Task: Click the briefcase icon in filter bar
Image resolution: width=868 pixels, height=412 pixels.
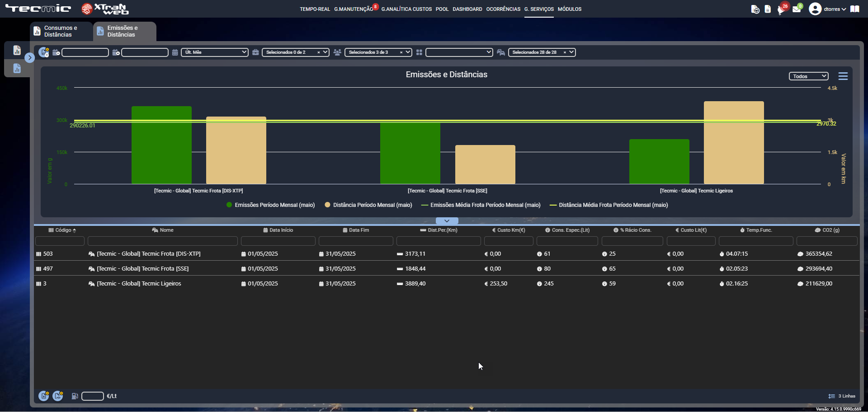Action: point(255,52)
